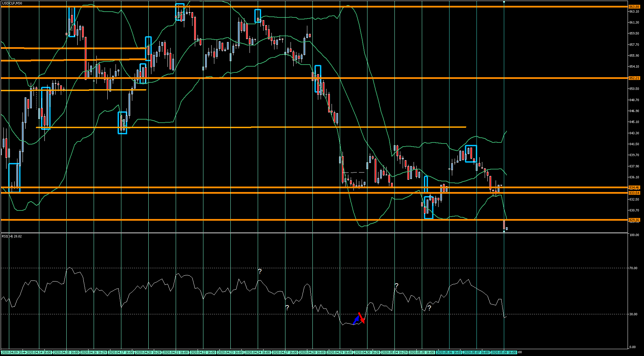Click the RSI 30.00 level value
Viewport: 644px width, 356px height.
click(633, 314)
